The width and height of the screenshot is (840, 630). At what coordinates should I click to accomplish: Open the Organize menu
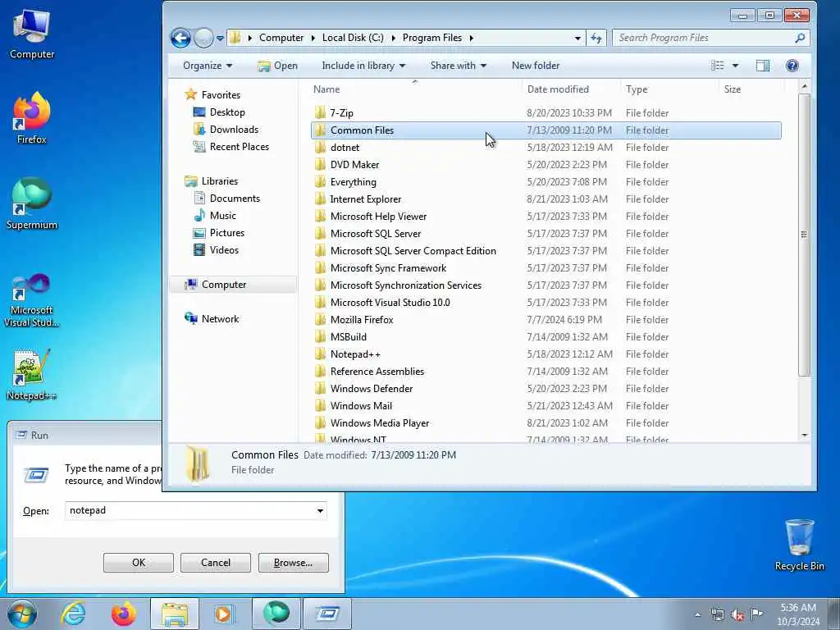[x=208, y=66]
